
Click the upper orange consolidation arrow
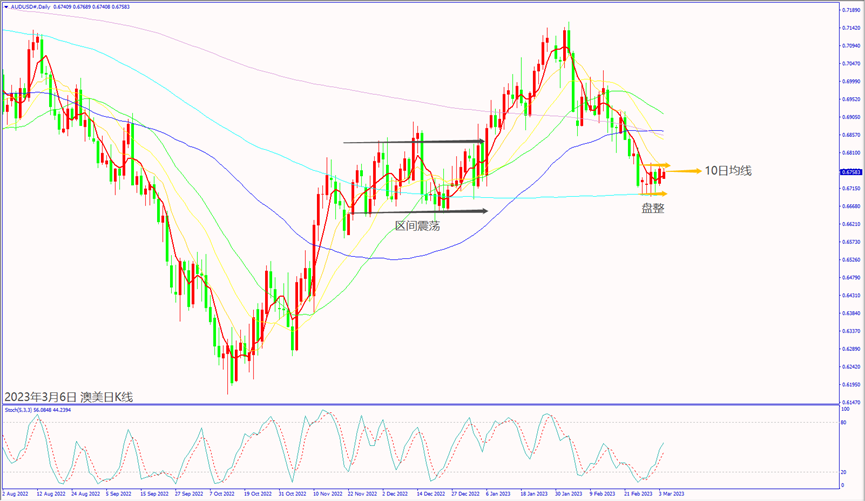point(655,164)
